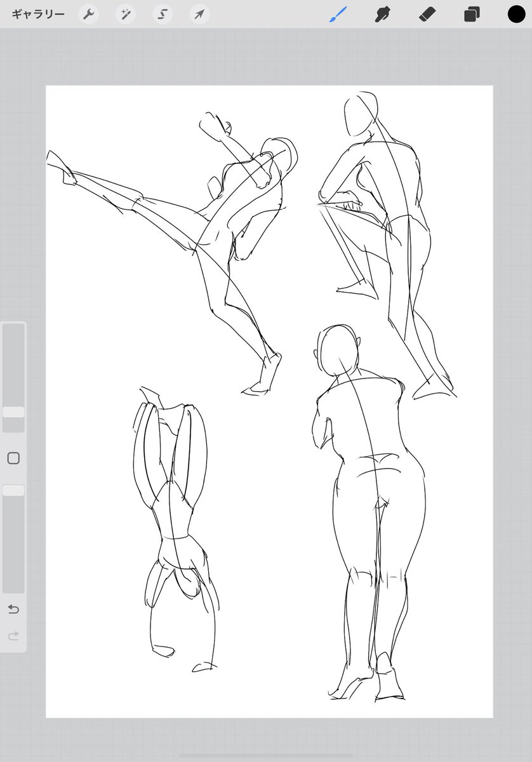Activate the Transform arrow tool
Image resolution: width=532 pixels, height=762 pixels.
[x=200, y=14]
